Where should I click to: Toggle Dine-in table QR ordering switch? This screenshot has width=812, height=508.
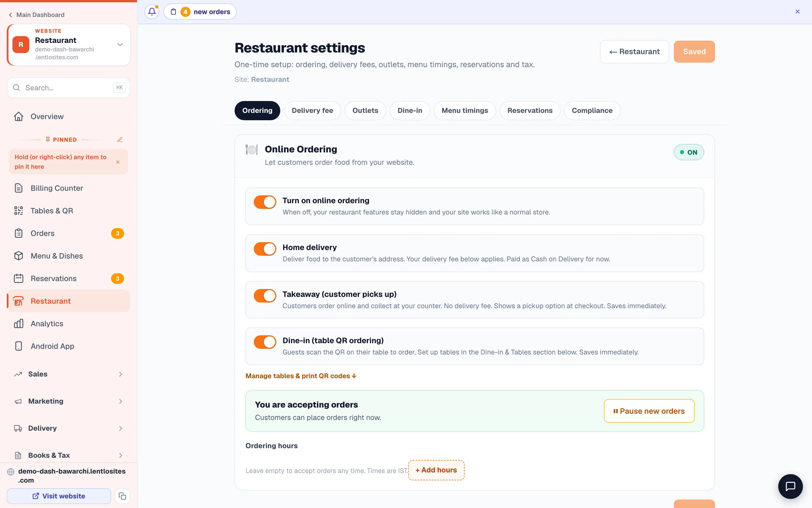(265, 342)
